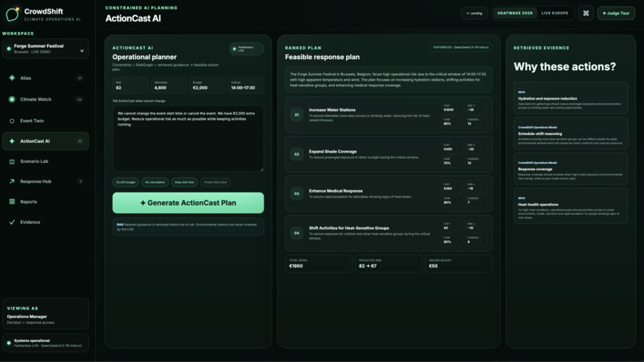The height and width of the screenshot is (362, 644).
Task: Open the Scenario Lab section
Action: pyautogui.click(x=46, y=161)
